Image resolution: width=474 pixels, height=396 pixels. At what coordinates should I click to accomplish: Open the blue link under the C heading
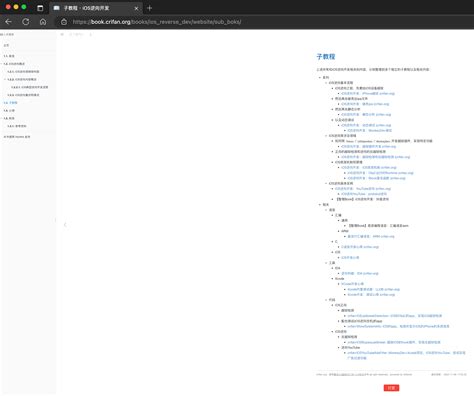point(360,247)
